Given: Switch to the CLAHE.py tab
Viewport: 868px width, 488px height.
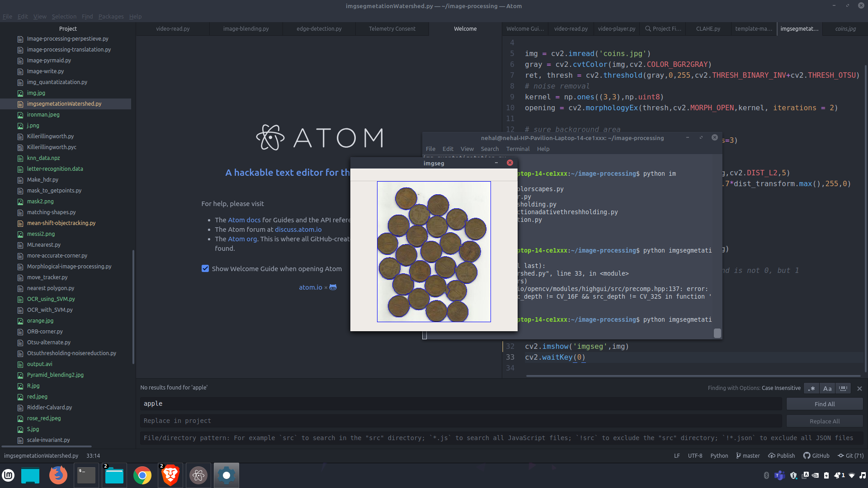Looking at the screenshot, I should pyautogui.click(x=708, y=28).
